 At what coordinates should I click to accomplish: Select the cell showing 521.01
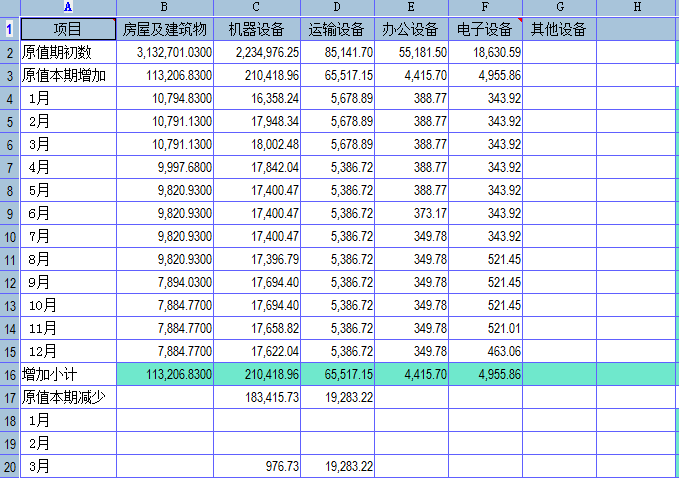tap(485, 328)
